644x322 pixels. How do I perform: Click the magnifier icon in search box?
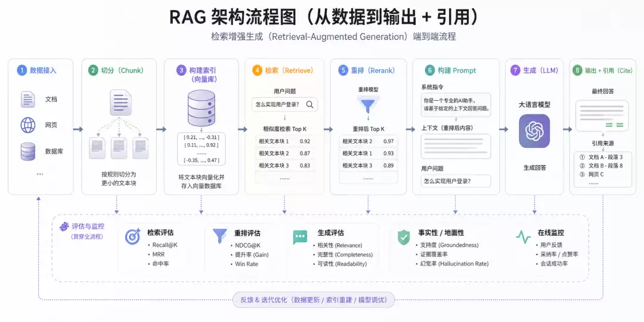point(309,105)
